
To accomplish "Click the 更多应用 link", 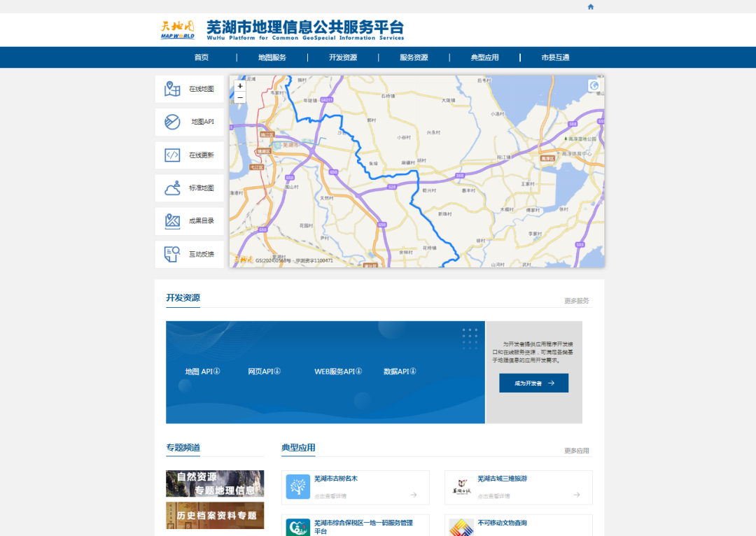I will 577,451.
